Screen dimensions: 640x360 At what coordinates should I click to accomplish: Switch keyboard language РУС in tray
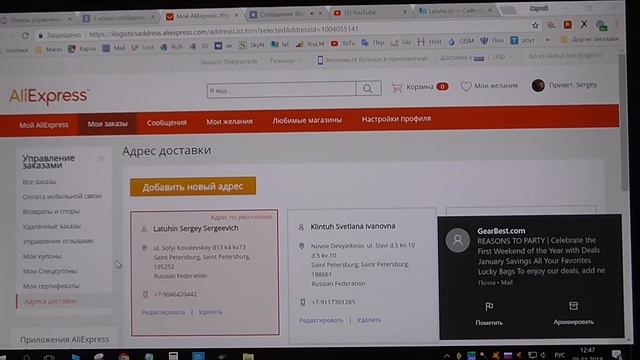pyautogui.click(x=559, y=355)
